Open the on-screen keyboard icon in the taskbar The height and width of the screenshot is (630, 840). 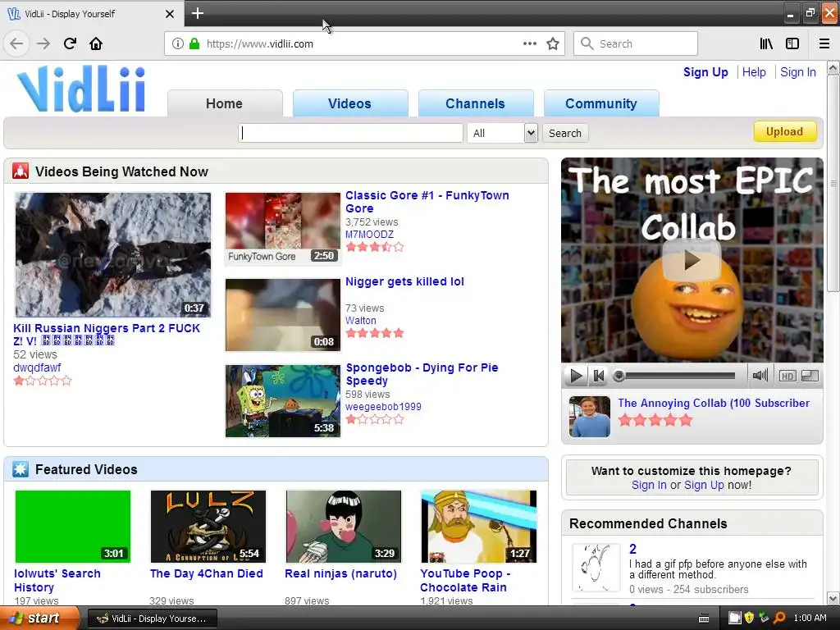[x=704, y=619]
